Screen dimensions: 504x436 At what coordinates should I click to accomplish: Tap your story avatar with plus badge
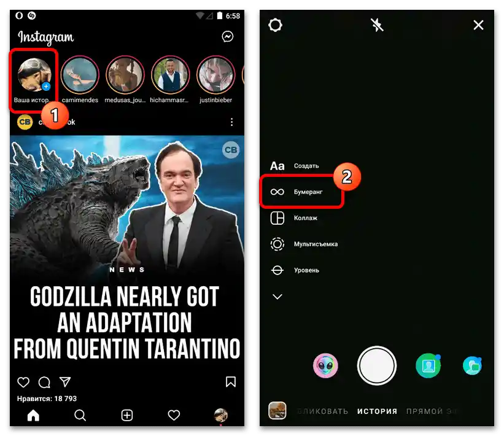(34, 74)
